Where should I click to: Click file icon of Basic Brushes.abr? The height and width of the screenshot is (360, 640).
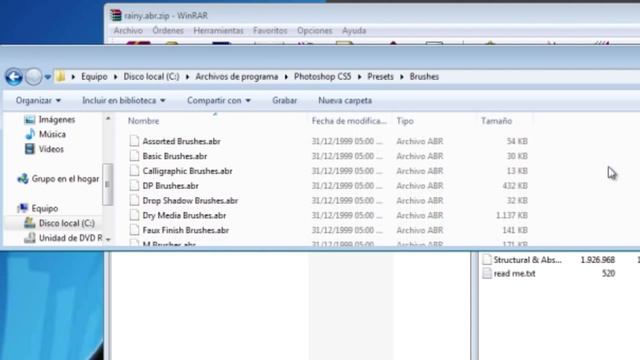[134, 156]
